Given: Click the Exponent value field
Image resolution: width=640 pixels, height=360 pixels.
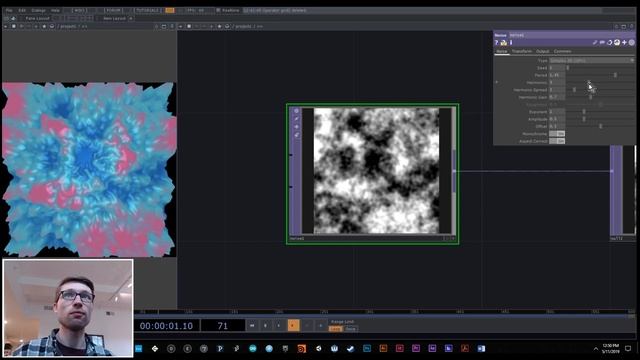Looking at the screenshot, I should (557, 112).
